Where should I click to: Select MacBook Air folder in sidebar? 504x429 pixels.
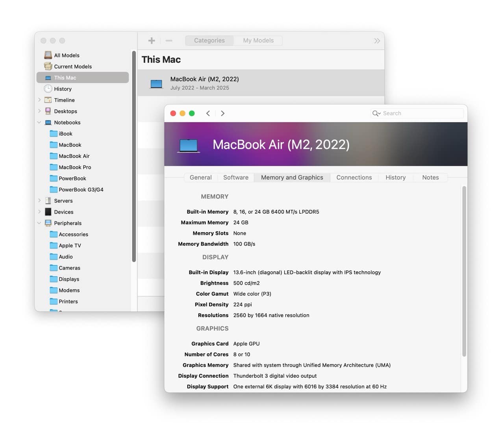click(x=83, y=156)
